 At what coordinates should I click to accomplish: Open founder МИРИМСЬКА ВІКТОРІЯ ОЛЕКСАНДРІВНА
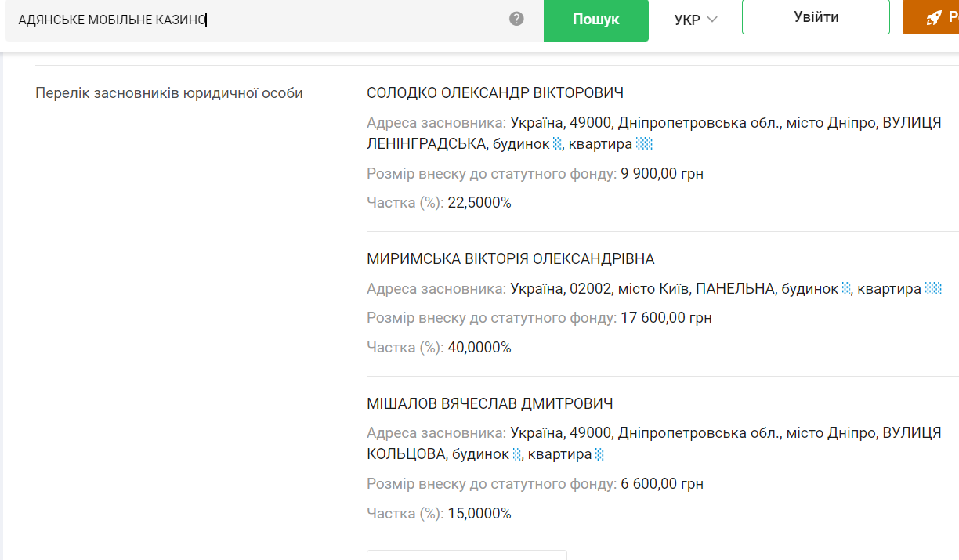pyautogui.click(x=510, y=259)
